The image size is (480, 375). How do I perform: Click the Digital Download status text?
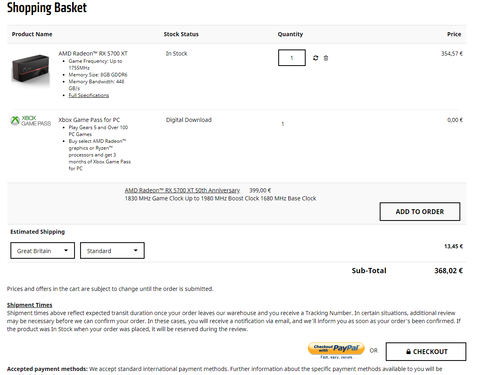coord(189,120)
